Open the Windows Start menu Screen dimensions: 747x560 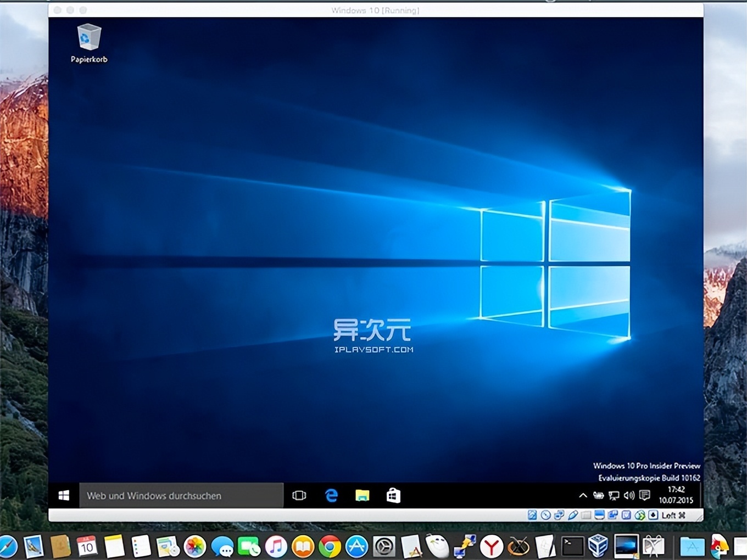coord(64,495)
